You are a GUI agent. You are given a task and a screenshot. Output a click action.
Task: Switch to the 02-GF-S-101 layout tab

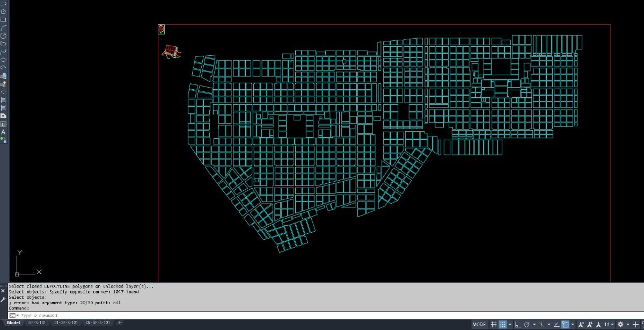click(98, 322)
